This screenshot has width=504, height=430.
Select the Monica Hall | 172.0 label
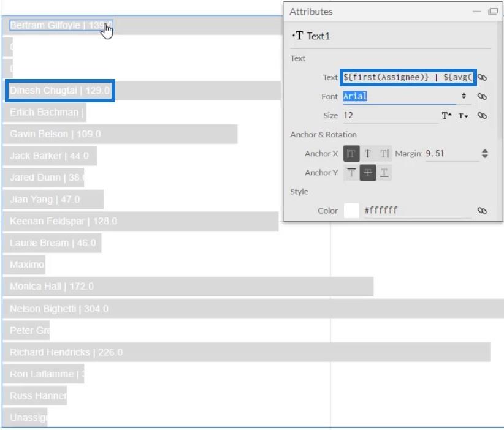click(x=52, y=287)
